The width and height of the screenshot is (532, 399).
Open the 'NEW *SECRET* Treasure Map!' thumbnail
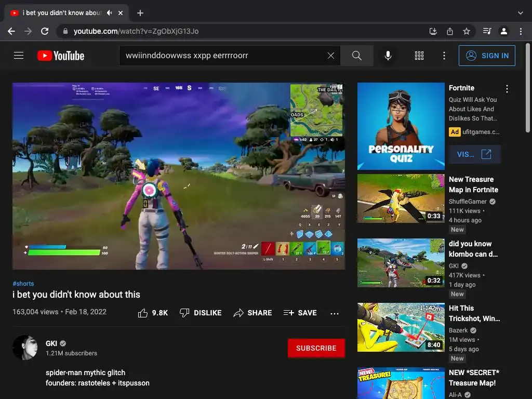coord(401,383)
